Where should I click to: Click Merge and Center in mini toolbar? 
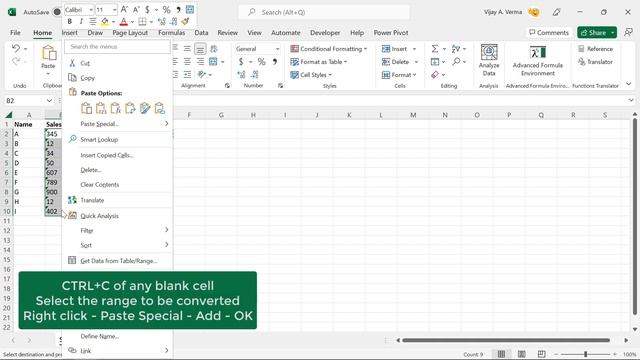pos(190,9)
